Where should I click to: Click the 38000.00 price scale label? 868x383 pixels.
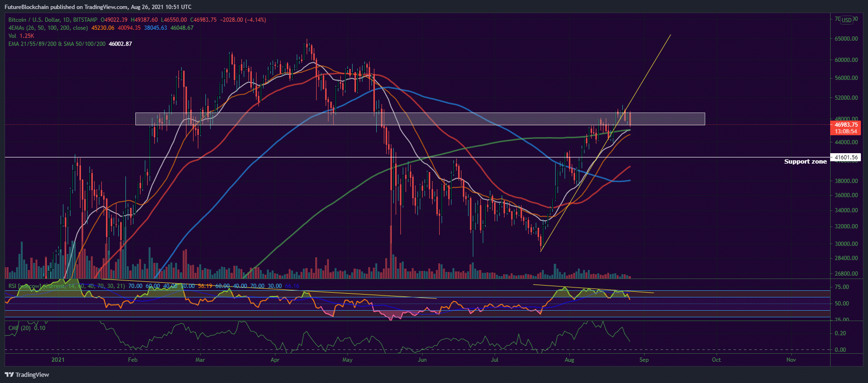click(846, 181)
